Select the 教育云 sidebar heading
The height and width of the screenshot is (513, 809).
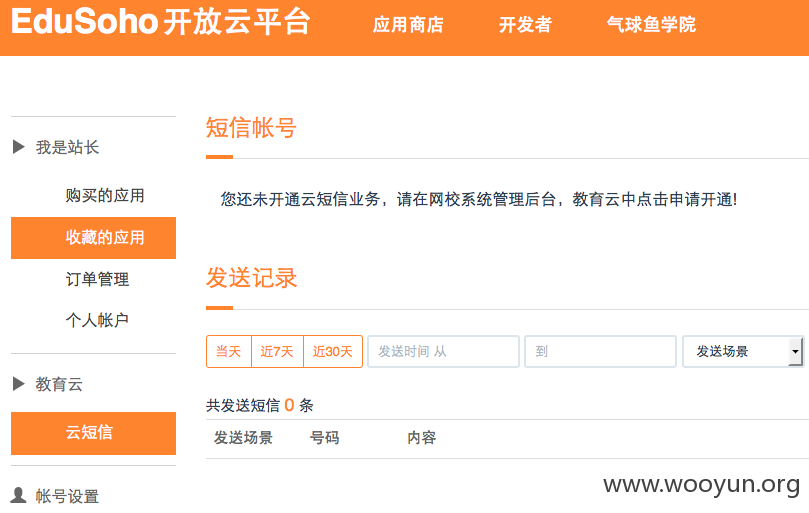(x=59, y=384)
